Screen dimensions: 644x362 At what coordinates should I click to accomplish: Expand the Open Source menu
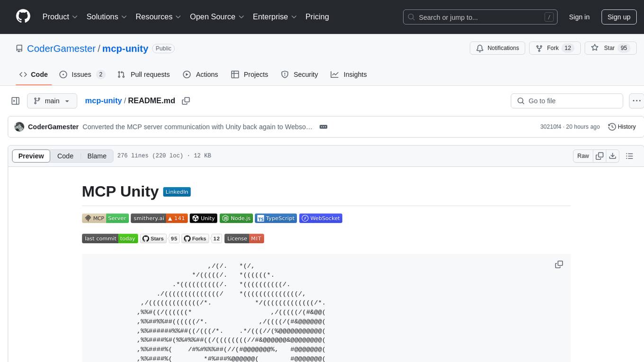click(x=217, y=17)
